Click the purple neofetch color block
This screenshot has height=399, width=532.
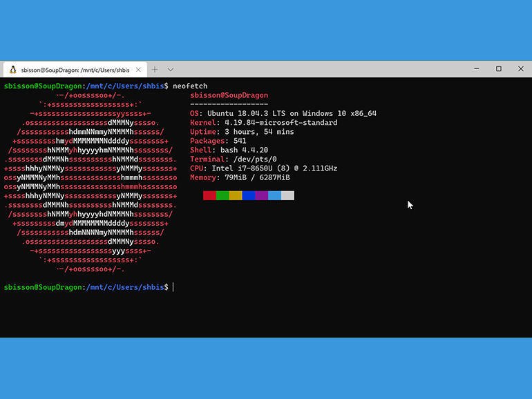(262, 195)
